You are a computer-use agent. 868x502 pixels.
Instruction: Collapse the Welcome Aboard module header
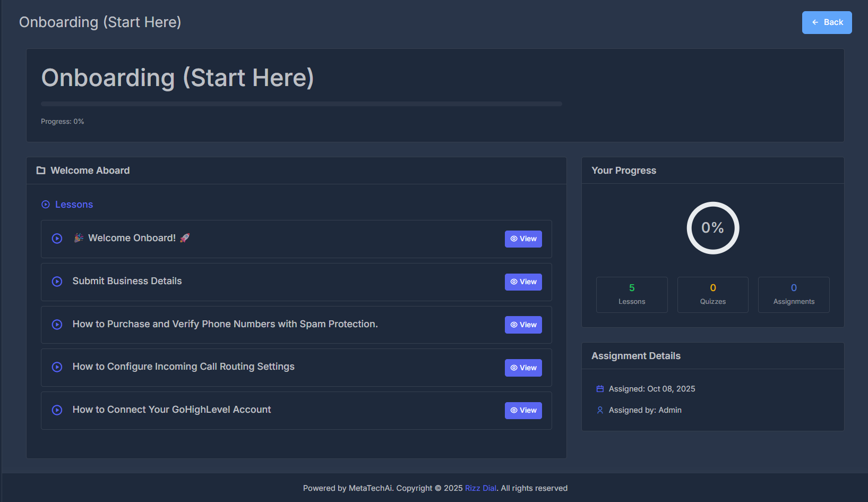pos(90,170)
